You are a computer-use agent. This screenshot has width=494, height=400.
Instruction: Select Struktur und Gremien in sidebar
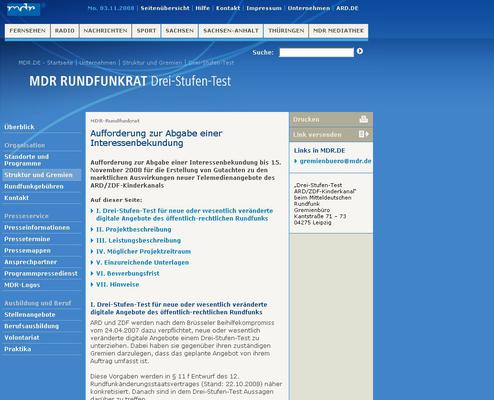pos(42,175)
